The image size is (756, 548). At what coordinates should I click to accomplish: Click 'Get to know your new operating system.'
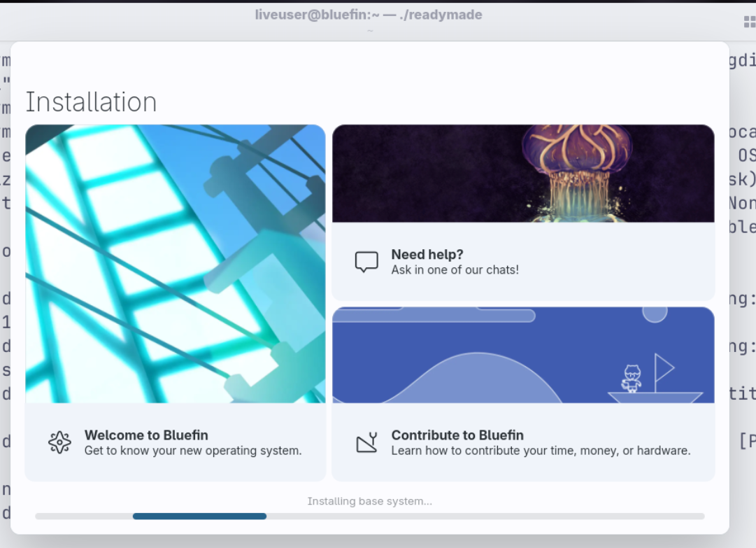[193, 451]
